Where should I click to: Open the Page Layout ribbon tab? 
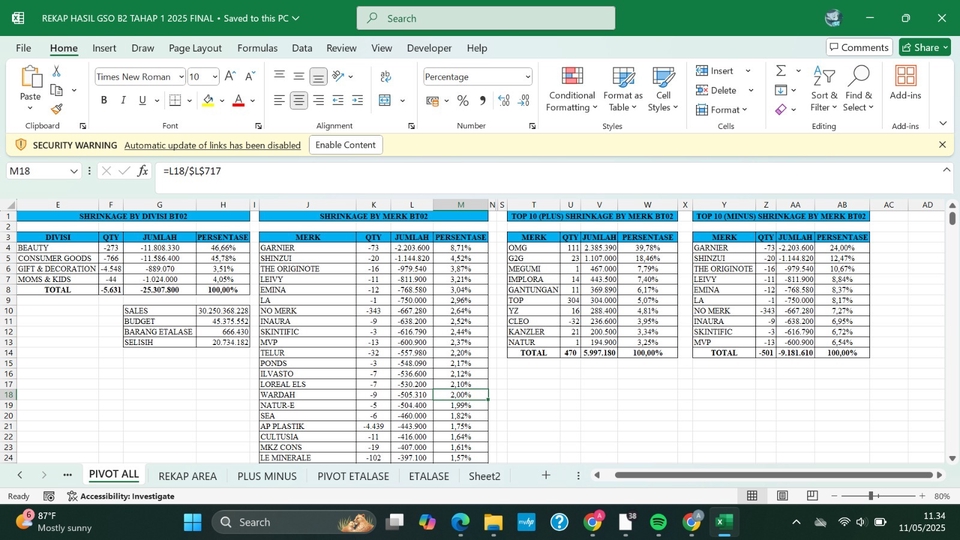195,48
